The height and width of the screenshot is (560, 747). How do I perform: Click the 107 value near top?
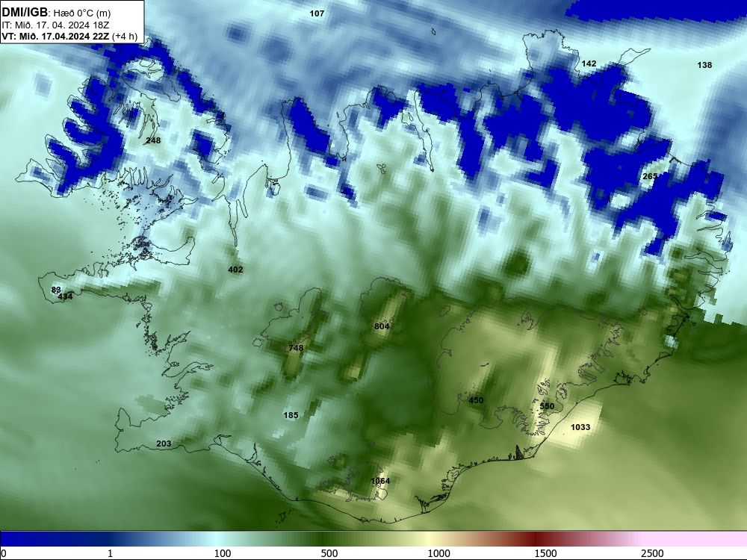click(317, 13)
